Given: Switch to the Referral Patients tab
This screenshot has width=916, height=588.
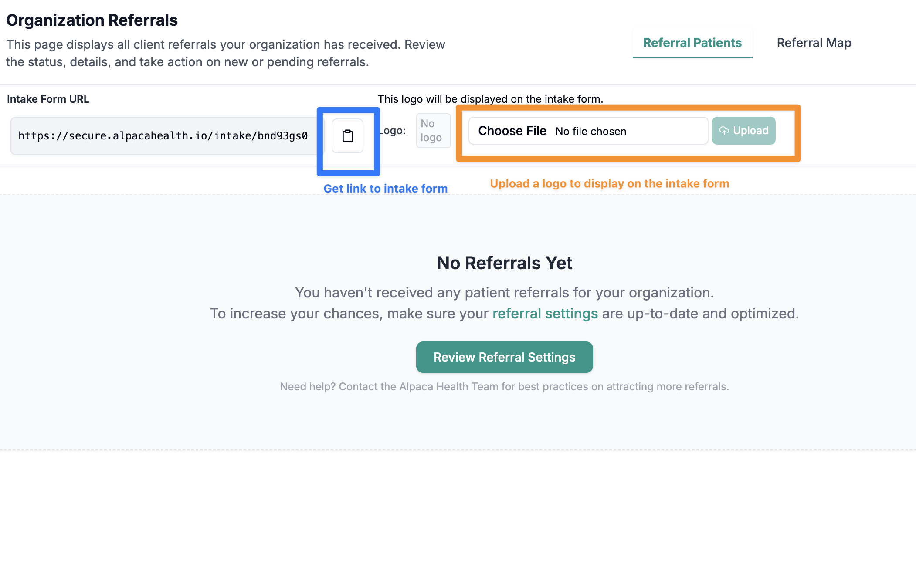Looking at the screenshot, I should coord(692,43).
